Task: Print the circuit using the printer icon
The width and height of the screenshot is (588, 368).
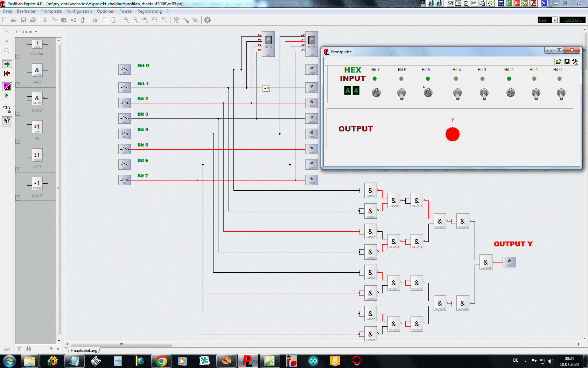Action: [33, 20]
